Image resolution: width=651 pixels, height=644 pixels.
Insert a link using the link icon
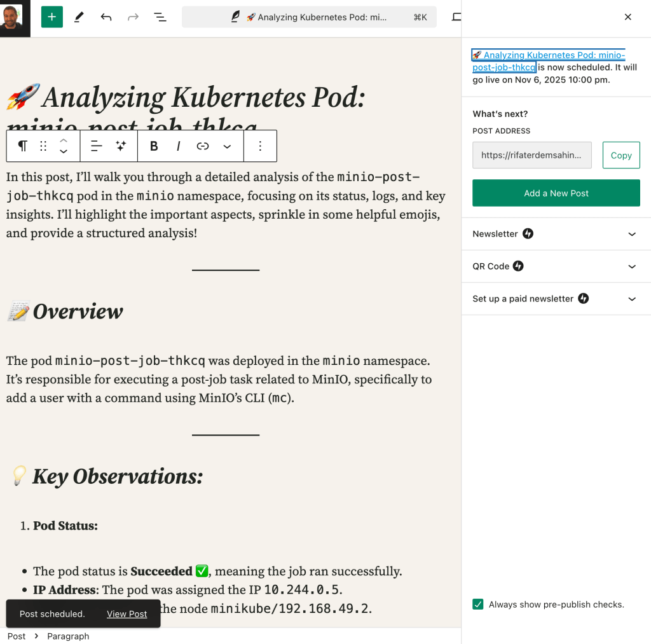pos(203,146)
